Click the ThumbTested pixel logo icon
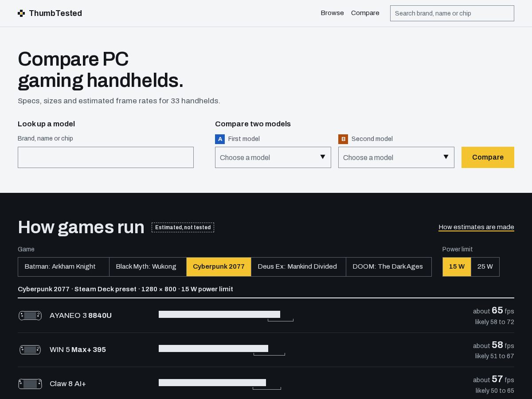Image resolution: width=532 pixels, height=399 pixels. (x=21, y=13)
